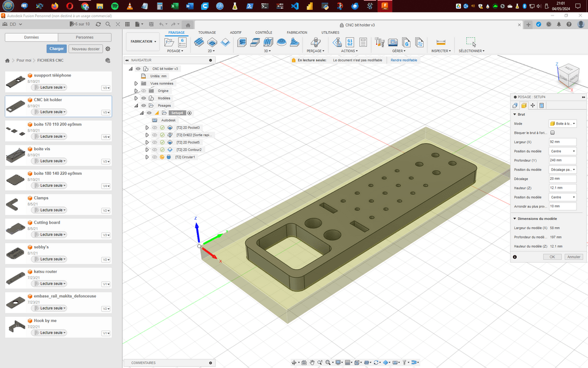Click the measure icon in Inspecter

(x=441, y=43)
